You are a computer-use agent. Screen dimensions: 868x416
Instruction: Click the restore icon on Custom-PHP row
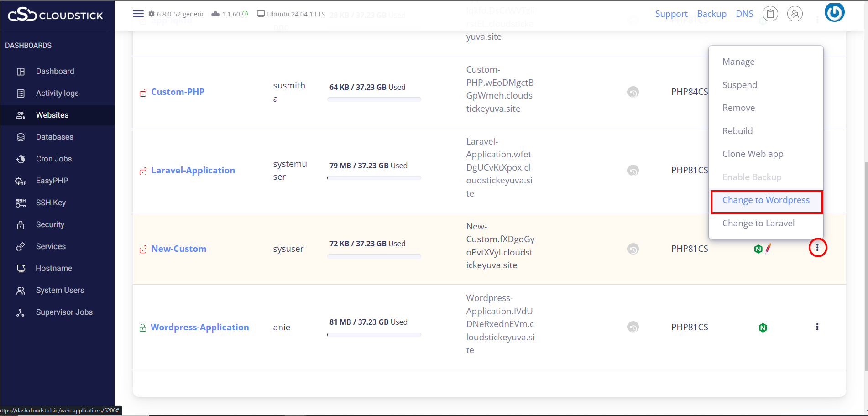pyautogui.click(x=633, y=92)
